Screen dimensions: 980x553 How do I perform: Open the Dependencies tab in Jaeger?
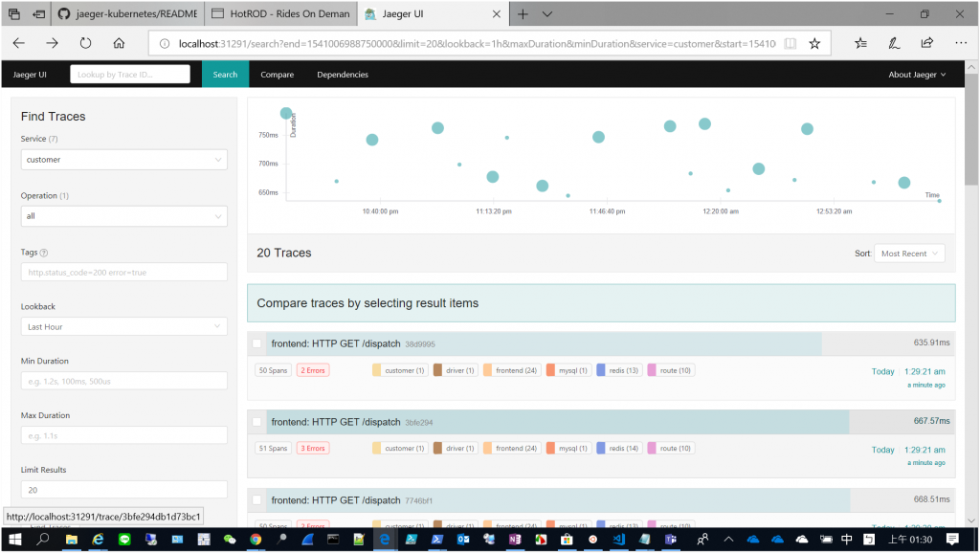click(x=343, y=75)
